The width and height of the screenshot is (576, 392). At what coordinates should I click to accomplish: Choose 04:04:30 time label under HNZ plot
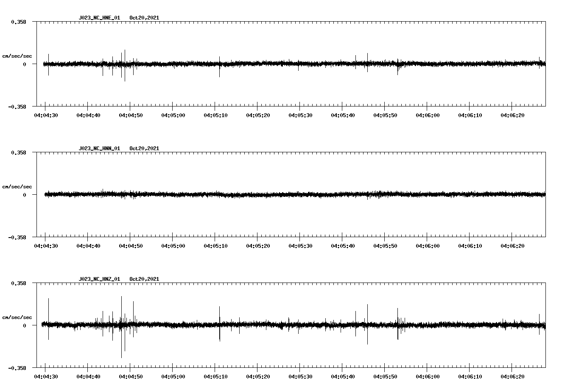46,377
